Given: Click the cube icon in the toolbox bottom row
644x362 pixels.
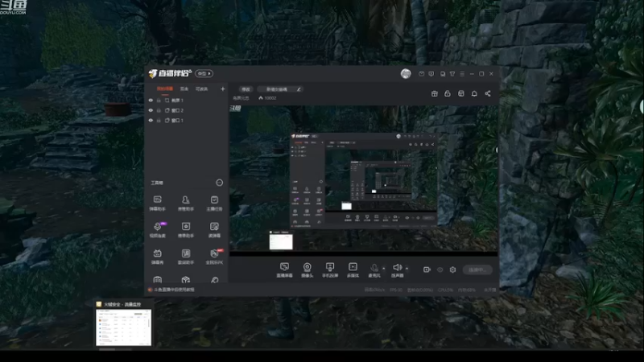Looking at the screenshot, I should point(186,280).
